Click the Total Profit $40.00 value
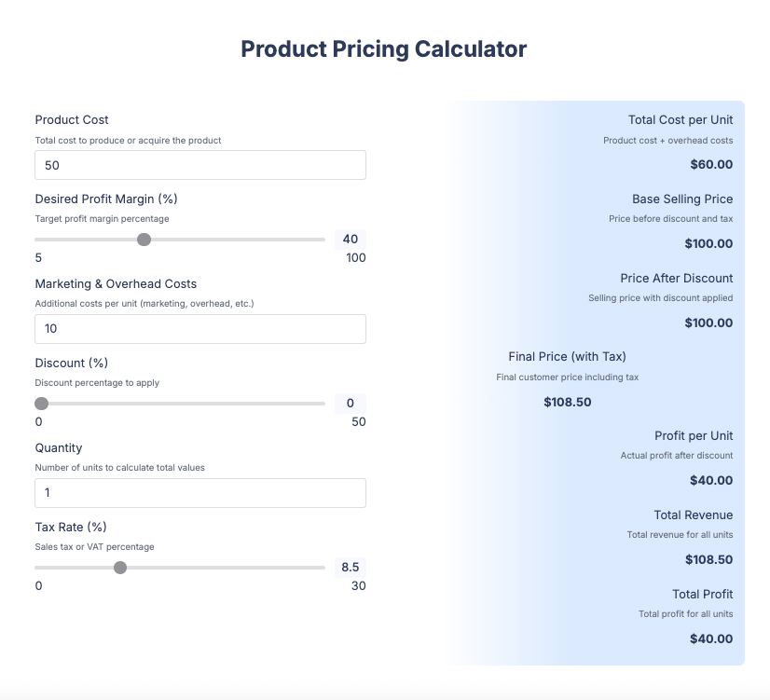 pos(711,638)
